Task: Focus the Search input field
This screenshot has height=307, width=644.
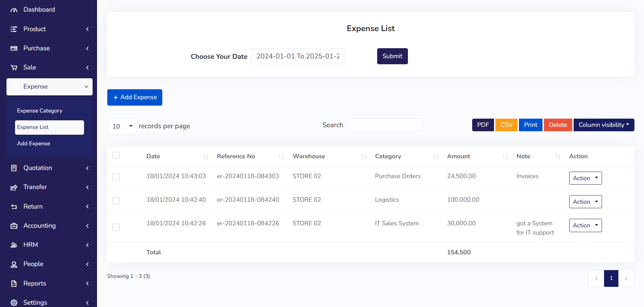Action: pos(385,125)
